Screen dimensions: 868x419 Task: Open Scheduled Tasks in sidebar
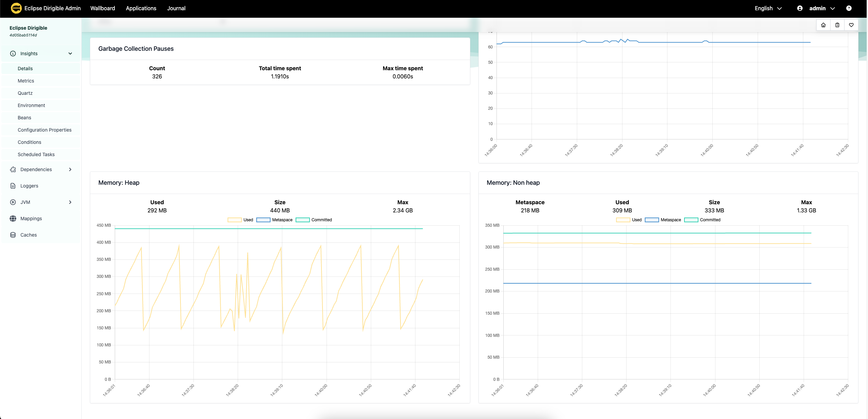pyautogui.click(x=36, y=154)
